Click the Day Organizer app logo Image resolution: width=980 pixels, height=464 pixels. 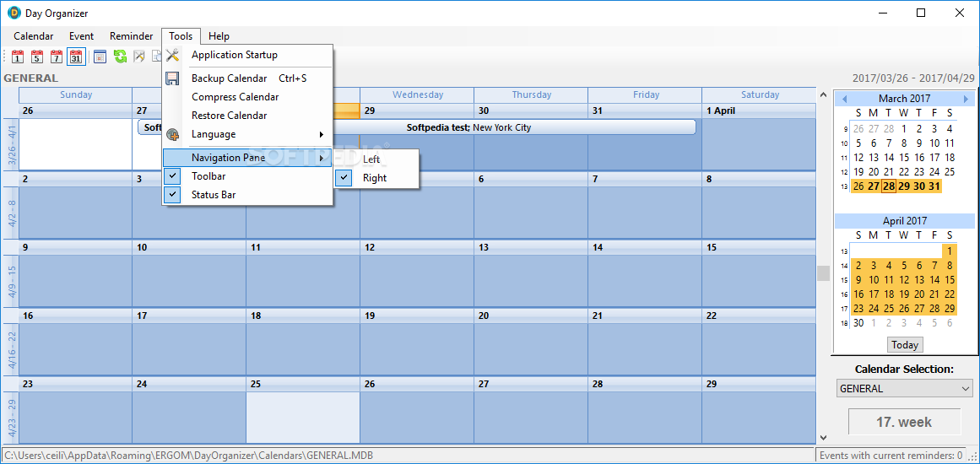14,13
